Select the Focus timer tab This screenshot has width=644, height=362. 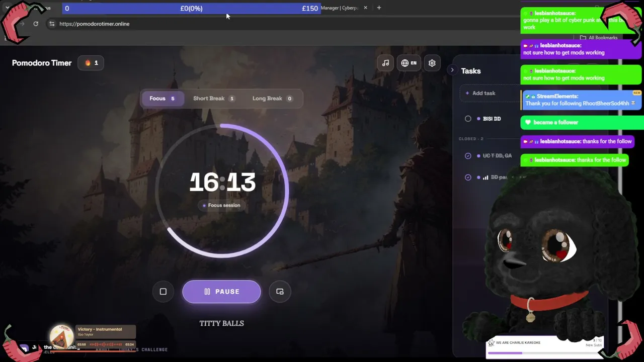point(162,99)
